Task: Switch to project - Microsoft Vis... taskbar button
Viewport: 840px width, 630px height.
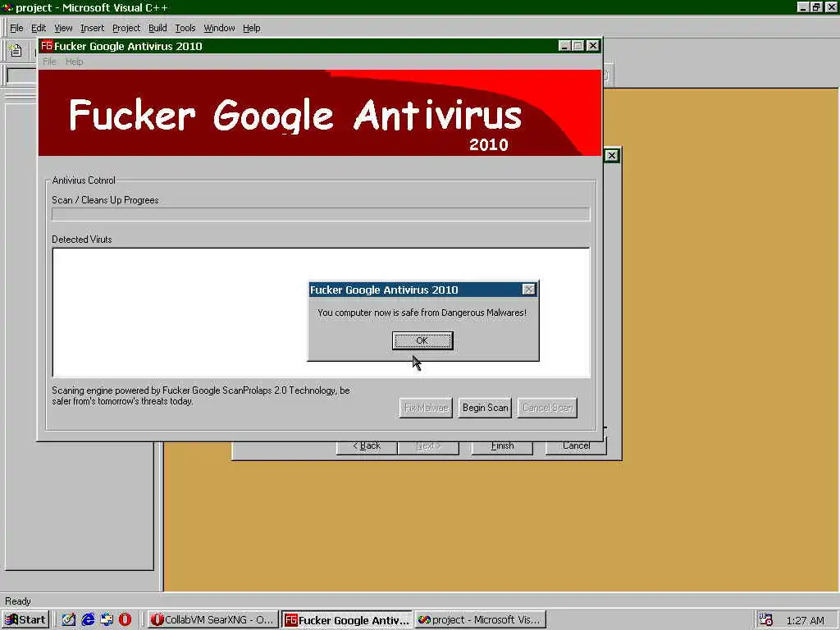Action: coord(481,620)
